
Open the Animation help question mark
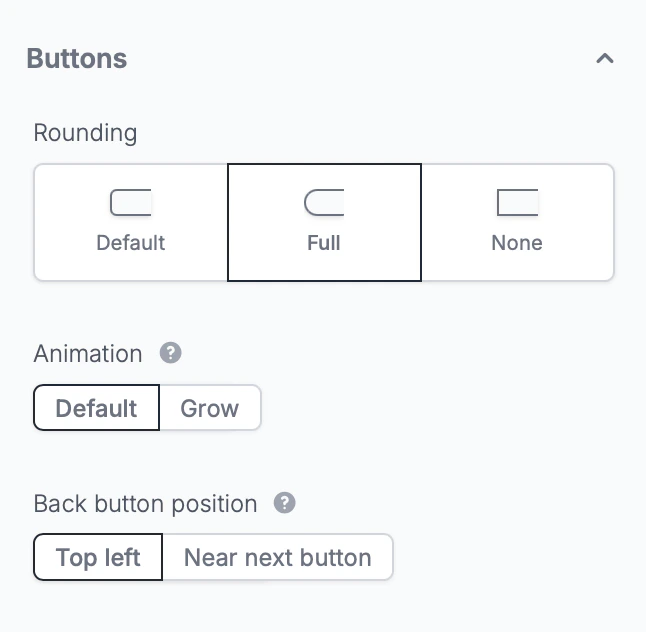pyautogui.click(x=171, y=353)
